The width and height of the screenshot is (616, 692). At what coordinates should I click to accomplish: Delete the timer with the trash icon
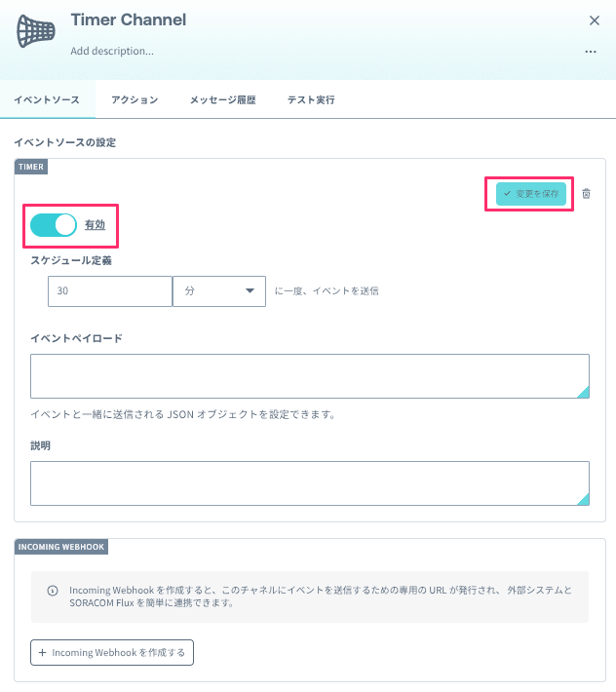(586, 194)
